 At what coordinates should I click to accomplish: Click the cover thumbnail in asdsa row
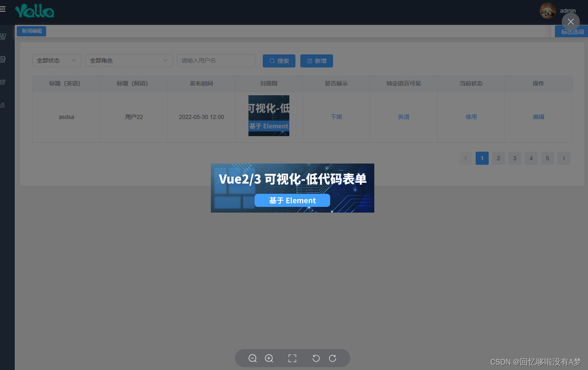269,116
